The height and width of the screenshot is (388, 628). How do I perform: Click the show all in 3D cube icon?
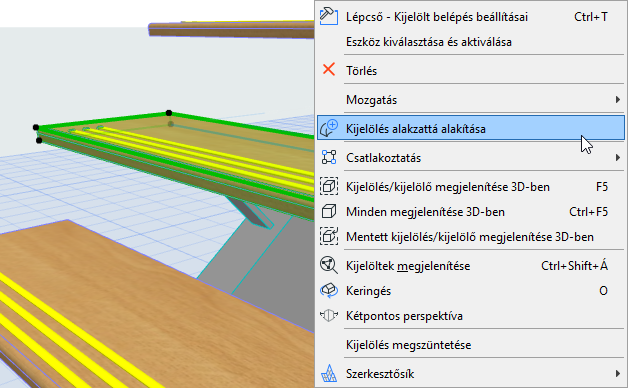click(x=329, y=211)
